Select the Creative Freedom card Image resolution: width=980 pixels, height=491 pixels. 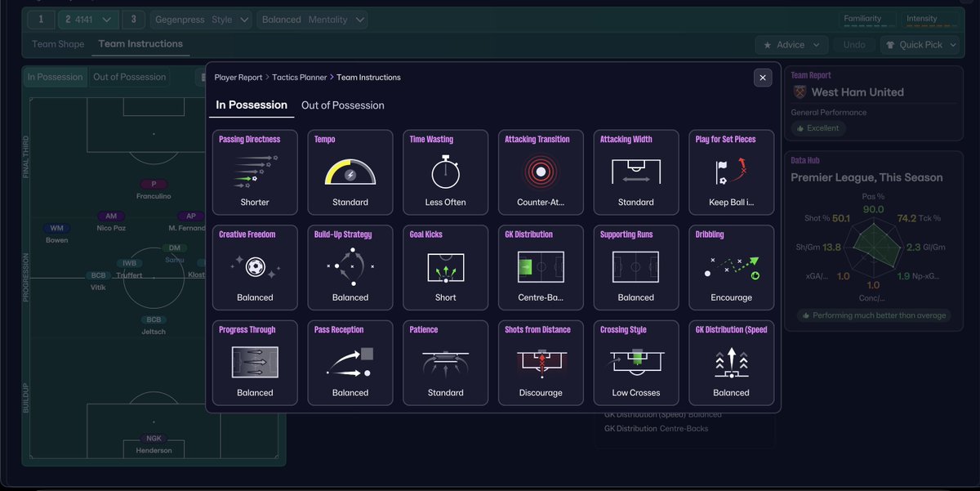coord(255,267)
